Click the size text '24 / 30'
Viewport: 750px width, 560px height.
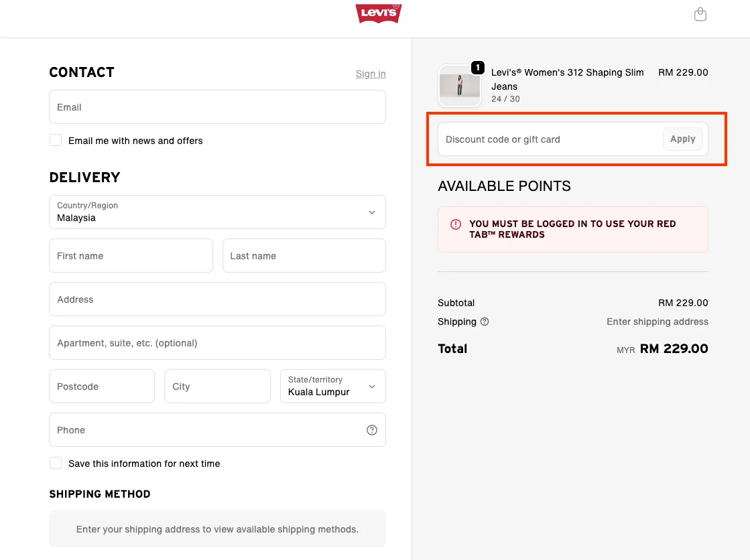[x=505, y=99]
